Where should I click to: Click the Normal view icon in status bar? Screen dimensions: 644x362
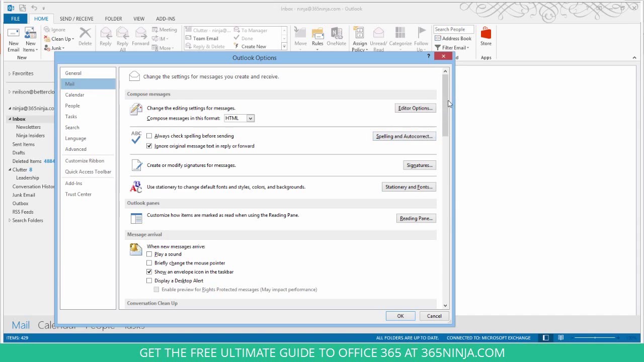545,338
